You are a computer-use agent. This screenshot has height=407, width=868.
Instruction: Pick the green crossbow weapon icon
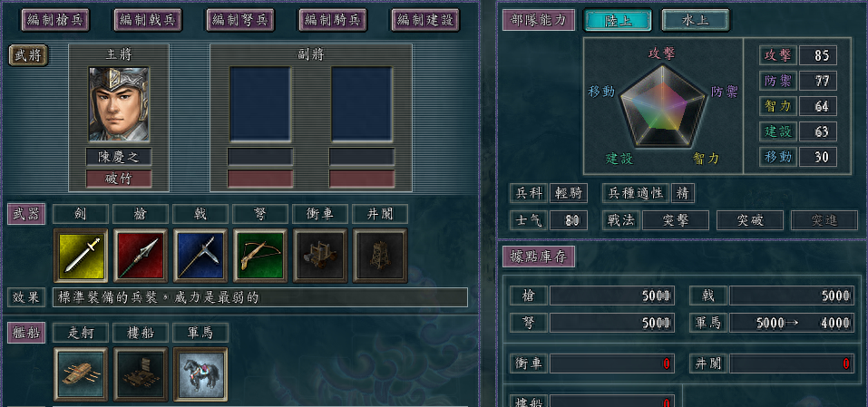click(x=260, y=256)
